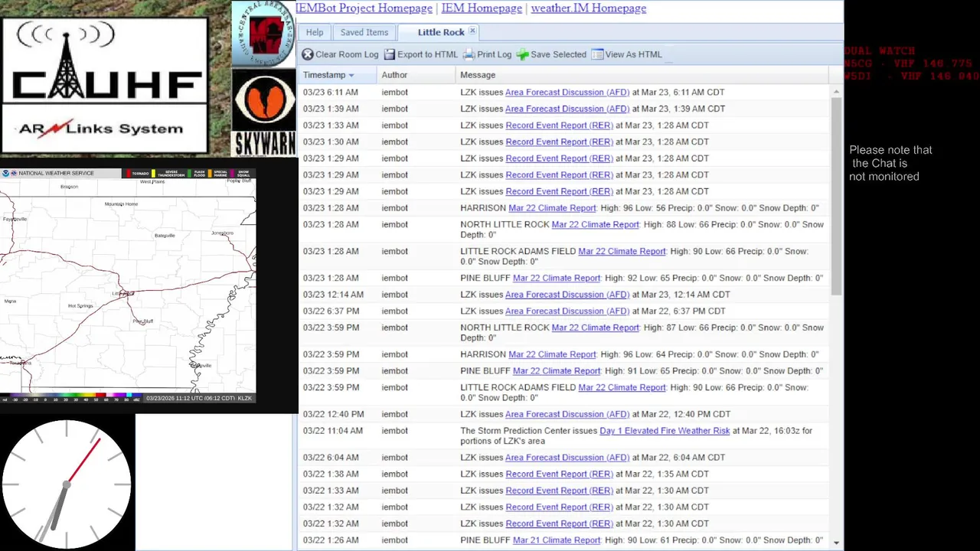Click the Export to HTML disk icon
This screenshot has width=980, height=551.
(x=390, y=54)
